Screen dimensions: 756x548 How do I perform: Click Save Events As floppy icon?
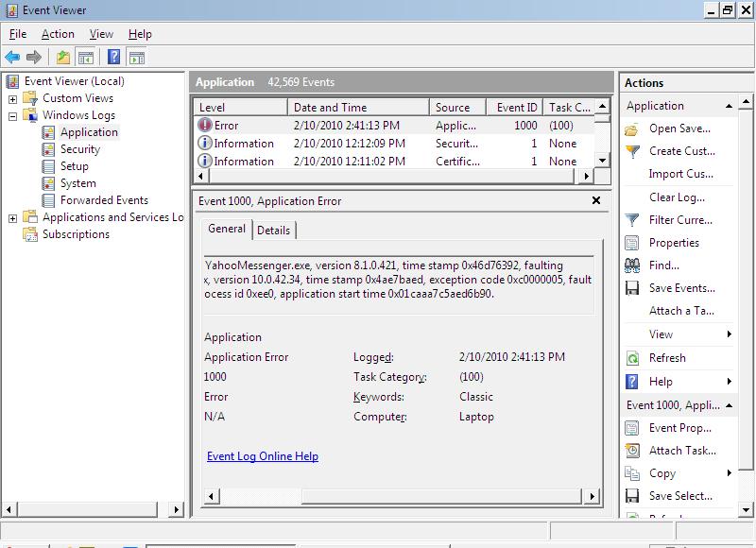[632, 288]
